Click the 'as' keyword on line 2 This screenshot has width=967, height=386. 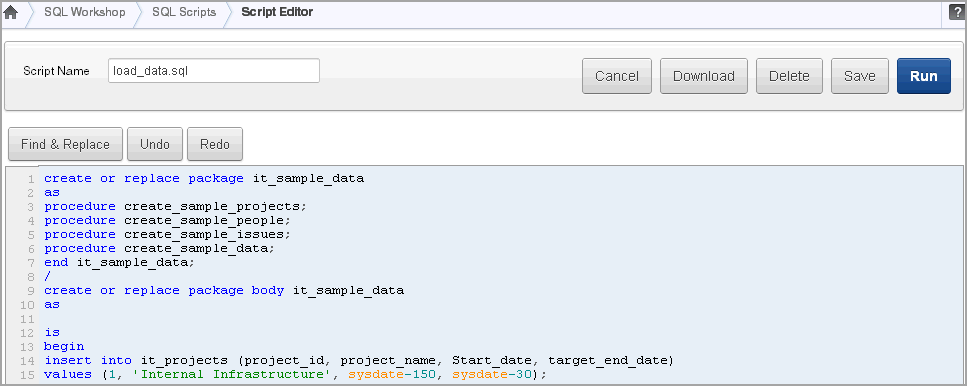[52, 192]
